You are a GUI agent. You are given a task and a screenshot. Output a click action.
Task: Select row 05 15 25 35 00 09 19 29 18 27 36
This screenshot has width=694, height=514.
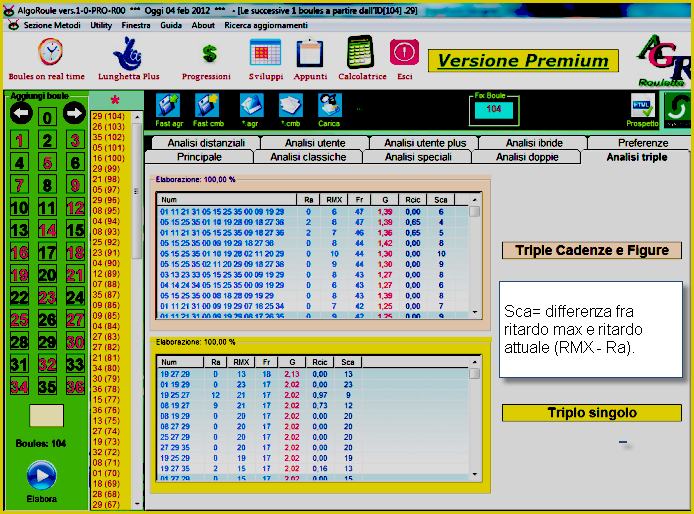pos(313,243)
